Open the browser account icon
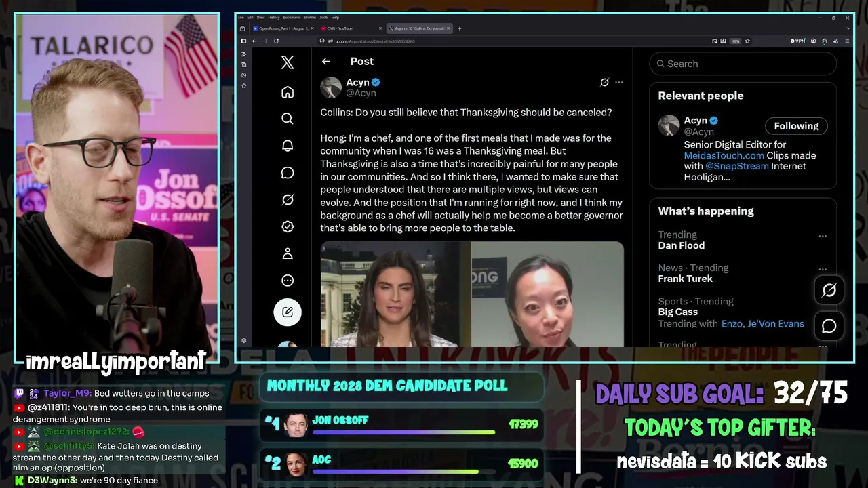Screen dimensions: 868x488 812,41
